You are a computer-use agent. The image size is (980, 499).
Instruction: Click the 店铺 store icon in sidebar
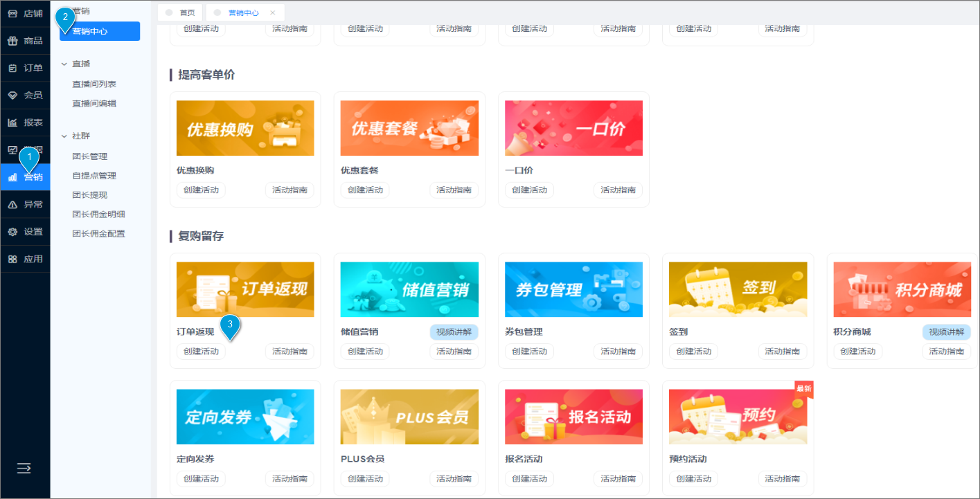click(x=12, y=13)
